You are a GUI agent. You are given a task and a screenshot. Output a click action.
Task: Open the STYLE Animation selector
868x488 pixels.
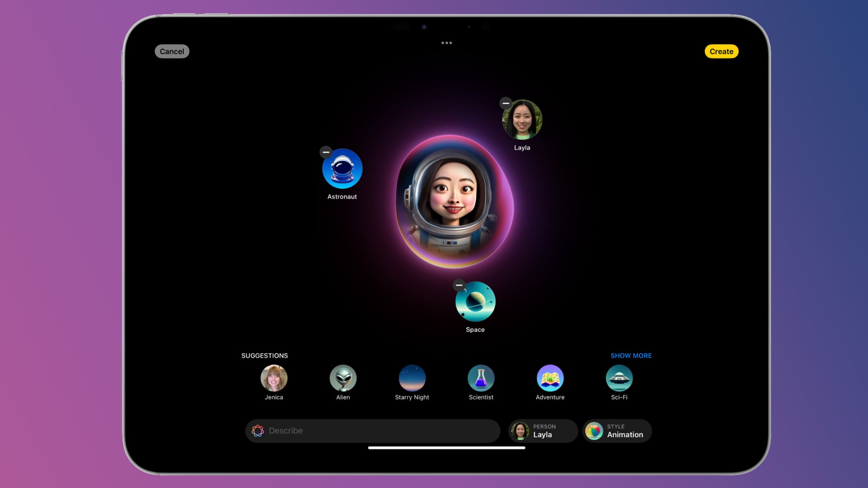point(617,430)
